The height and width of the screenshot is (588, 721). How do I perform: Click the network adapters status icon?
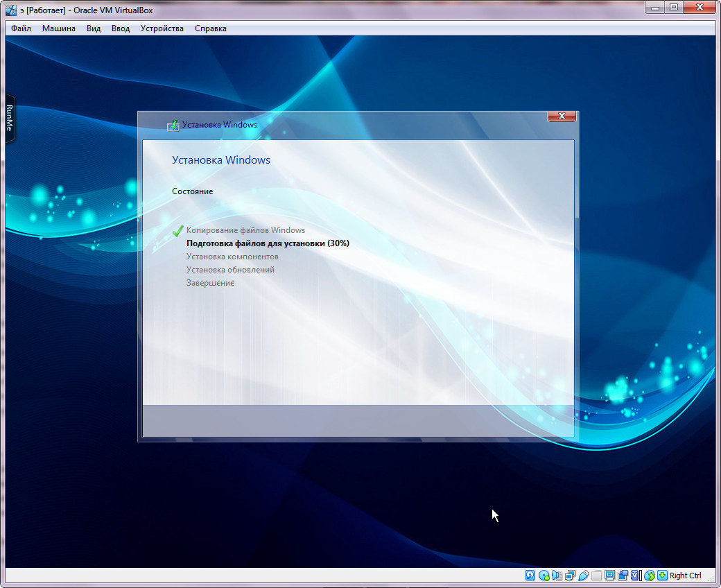[570, 575]
